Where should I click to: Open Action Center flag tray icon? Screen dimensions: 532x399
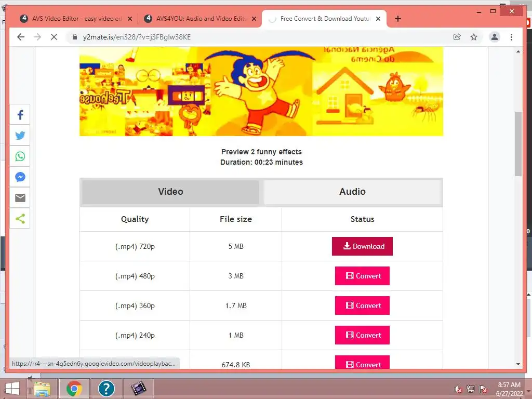[483, 389]
